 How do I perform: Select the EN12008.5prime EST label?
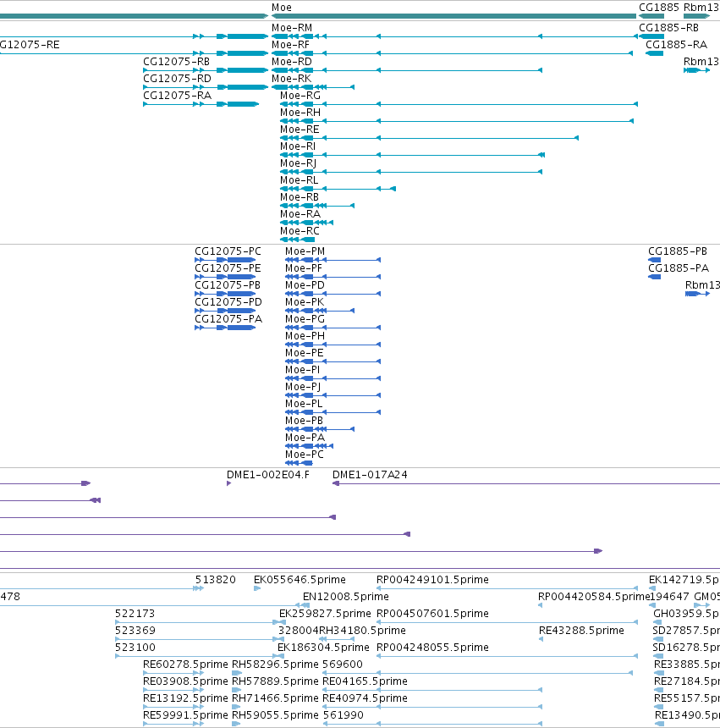tap(346, 597)
